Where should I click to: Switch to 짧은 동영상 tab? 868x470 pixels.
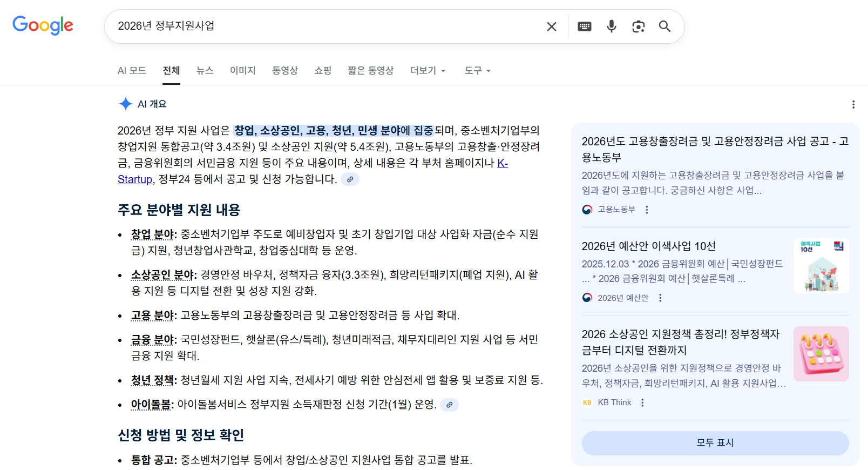371,70
